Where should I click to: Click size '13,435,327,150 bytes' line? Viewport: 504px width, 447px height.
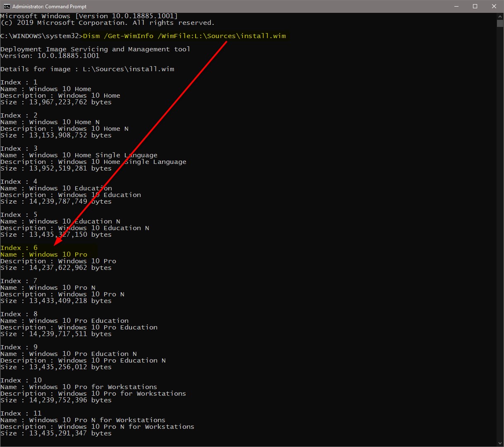[x=56, y=235]
